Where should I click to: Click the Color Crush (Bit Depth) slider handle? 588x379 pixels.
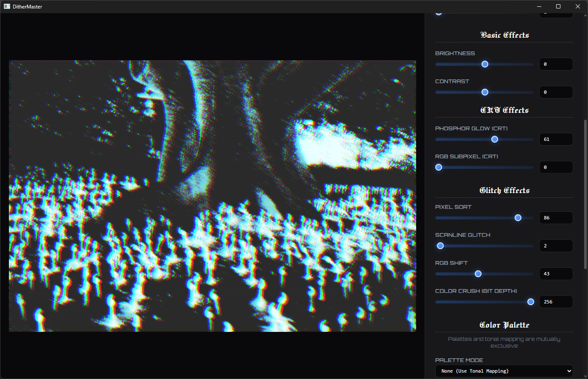[531, 302]
